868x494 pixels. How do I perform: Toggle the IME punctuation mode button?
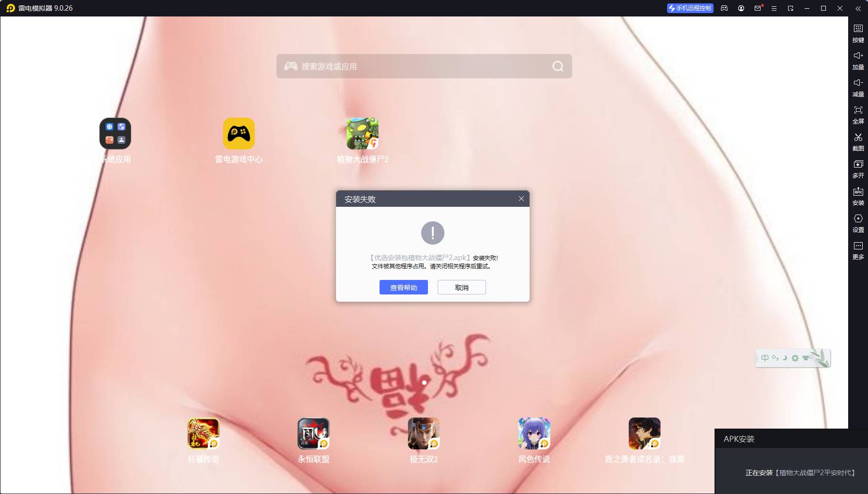point(775,358)
